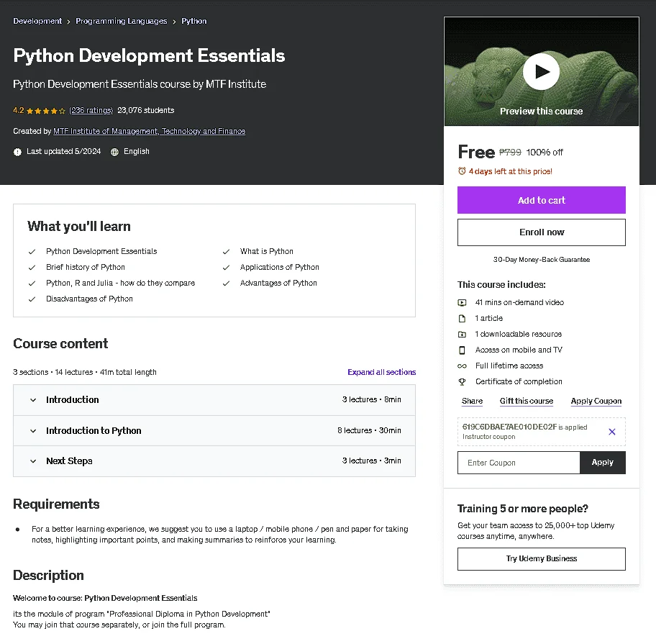Click the 'Last updated 5/2024' text
The height and width of the screenshot is (644, 656).
pos(63,151)
